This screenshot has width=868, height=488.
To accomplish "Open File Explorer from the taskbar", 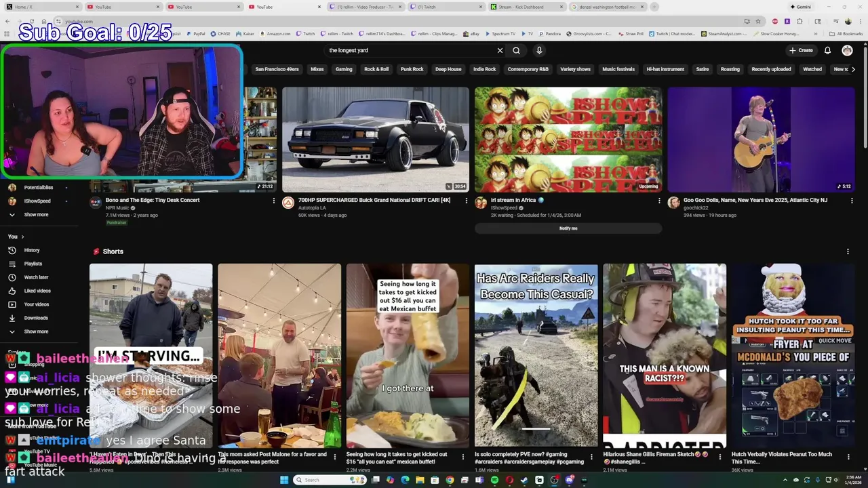I will point(420,480).
